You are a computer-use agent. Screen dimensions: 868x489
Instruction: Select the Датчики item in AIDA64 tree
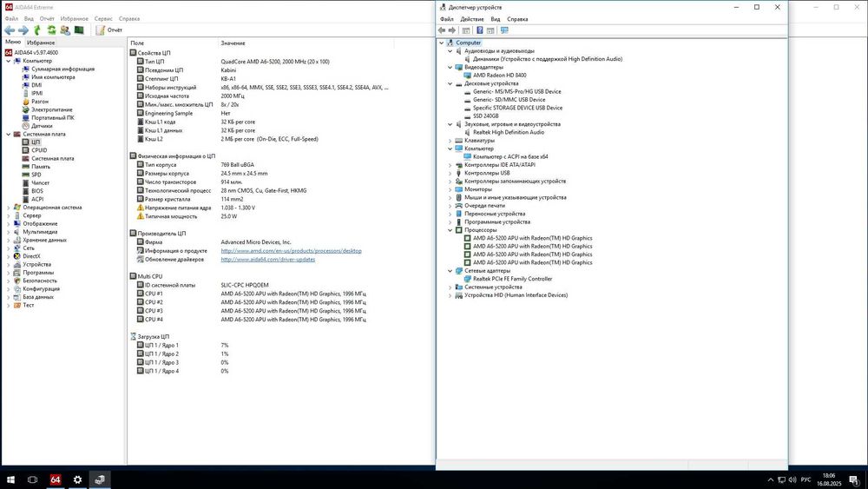[x=42, y=126]
